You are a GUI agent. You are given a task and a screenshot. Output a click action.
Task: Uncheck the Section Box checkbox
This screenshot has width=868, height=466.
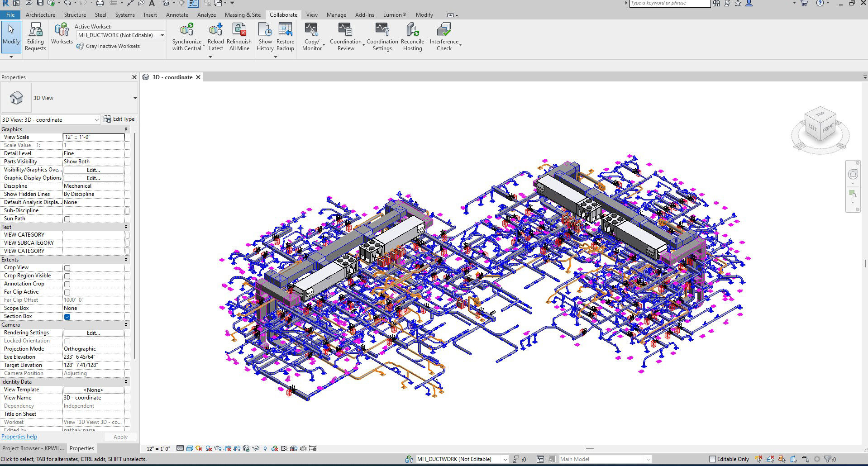(x=67, y=317)
